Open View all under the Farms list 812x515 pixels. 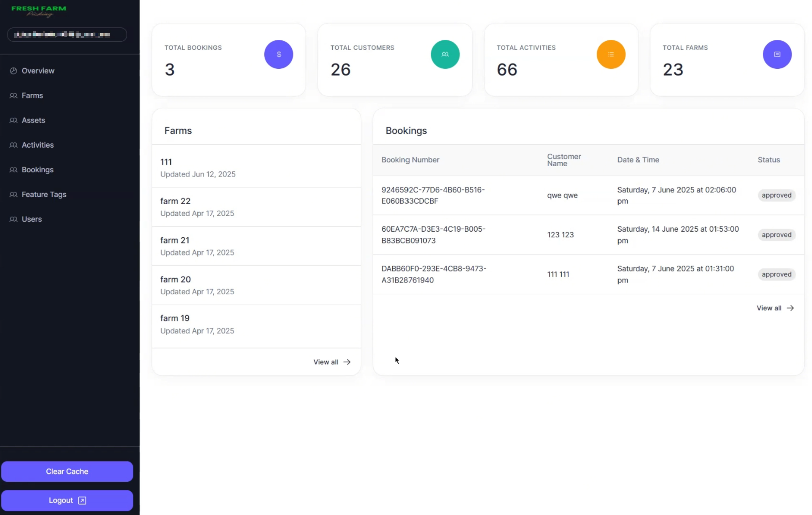point(331,362)
